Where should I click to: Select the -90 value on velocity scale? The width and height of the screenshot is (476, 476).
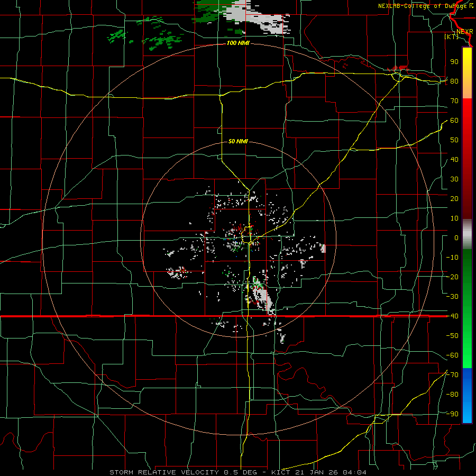pos(452,414)
